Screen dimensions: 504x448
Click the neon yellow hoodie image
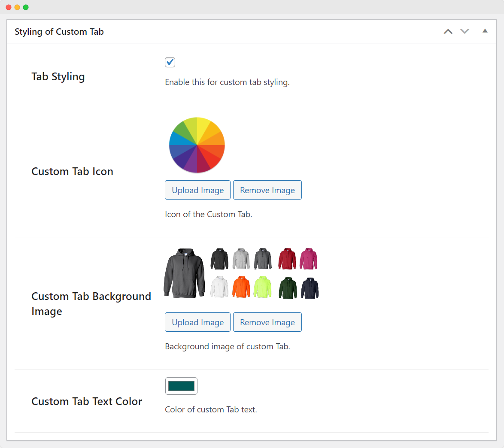(x=262, y=287)
